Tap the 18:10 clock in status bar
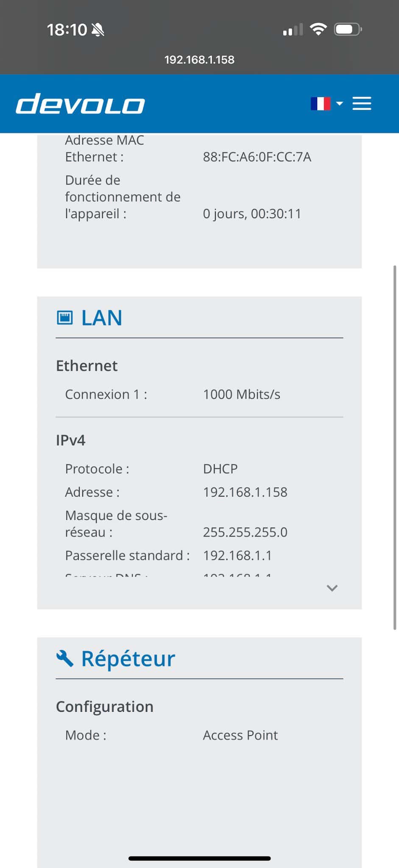Viewport: 399px width, 868px height. point(67,30)
